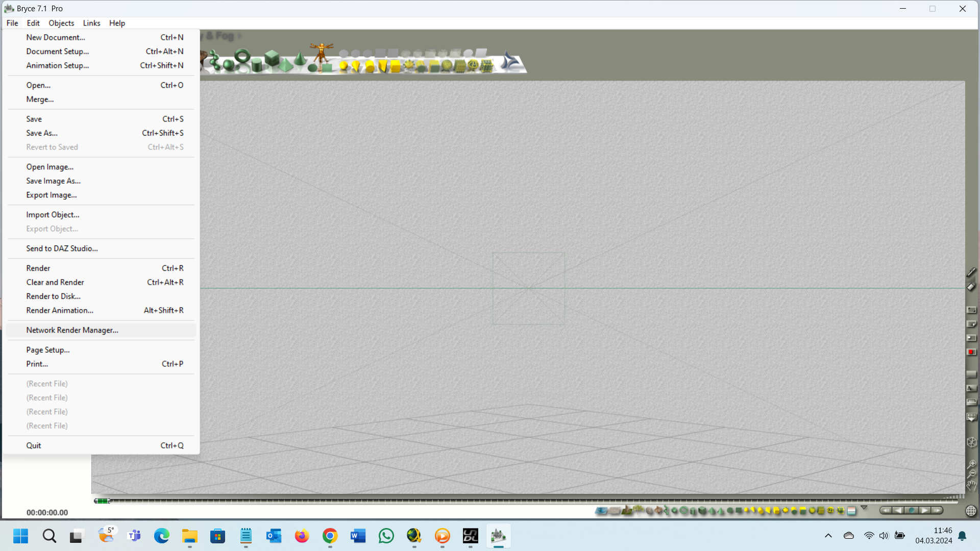
Task: Choose Open Image... menu entry
Action: [101, 167]
